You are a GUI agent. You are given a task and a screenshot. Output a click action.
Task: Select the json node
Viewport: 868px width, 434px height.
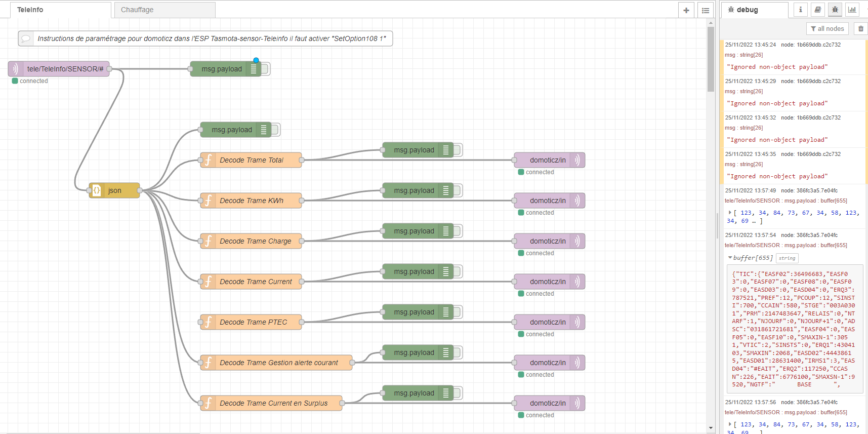pyautogui.click(x=114, y=190)
